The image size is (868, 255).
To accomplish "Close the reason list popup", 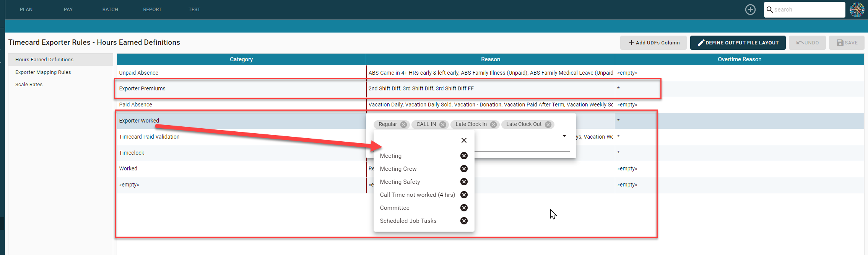I will (464, 141).
